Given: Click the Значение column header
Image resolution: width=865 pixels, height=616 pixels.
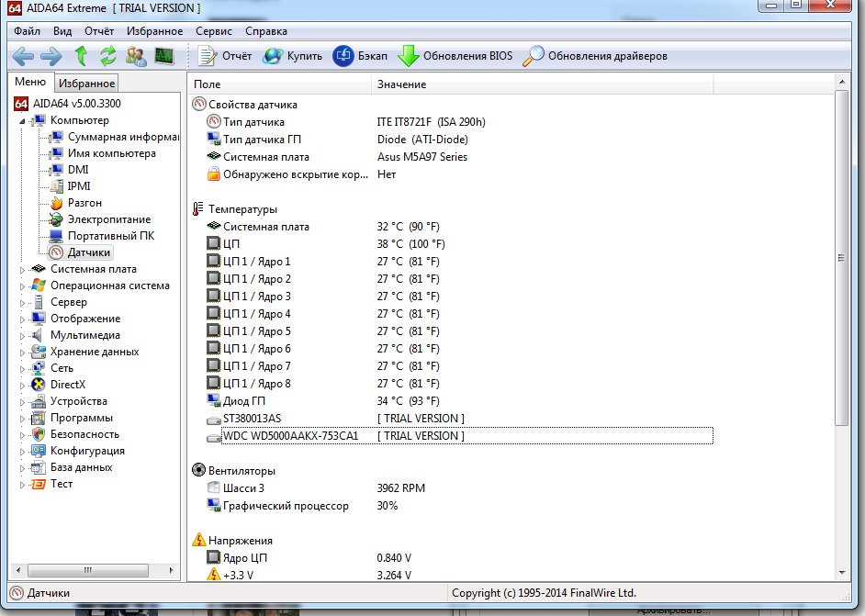Looking at the screenshot, I should [x=402, y=84].
